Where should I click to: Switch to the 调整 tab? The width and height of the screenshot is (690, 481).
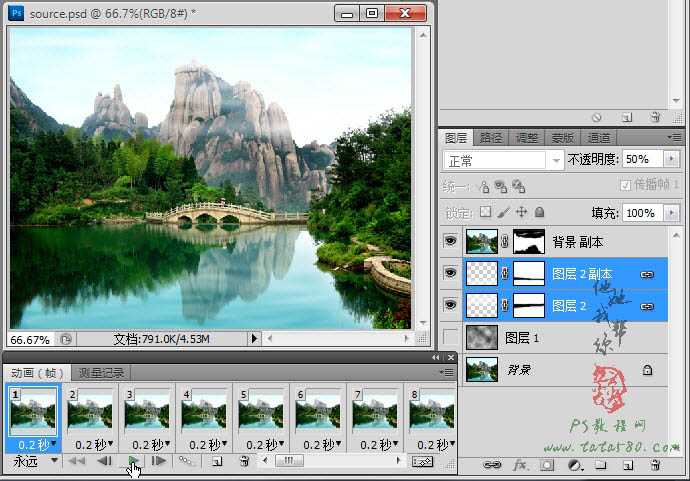pyautogui.click(x=526, y=138)
